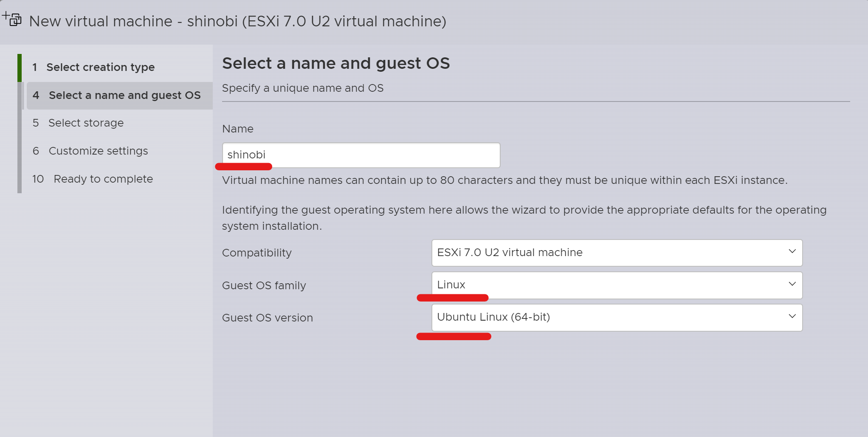Click the New virtual machine - shinobi window title
The width and height of the screenshot is (868, 437).
pyautogui.click(x=237, y=21)
